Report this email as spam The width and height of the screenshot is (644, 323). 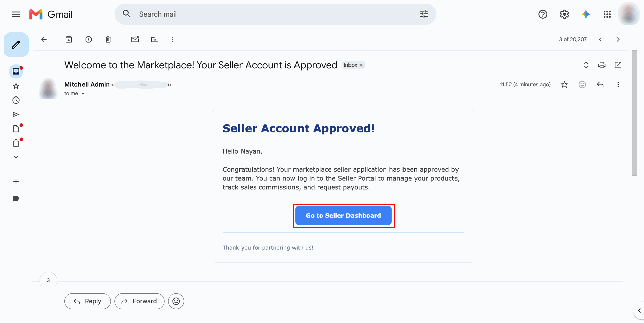point(89,39)
